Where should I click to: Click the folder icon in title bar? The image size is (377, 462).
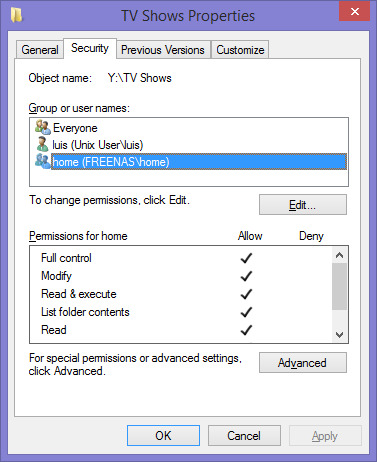tap(16, 15)
